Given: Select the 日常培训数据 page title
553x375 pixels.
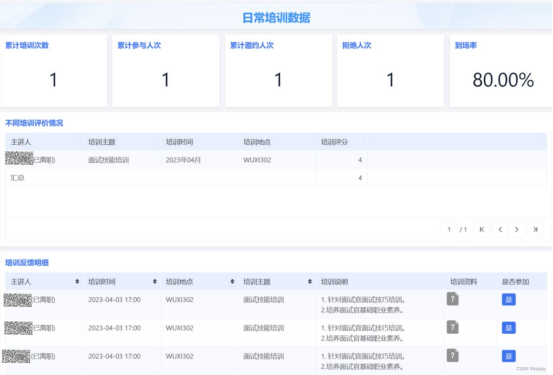Looking at the screenshot, I should click(x=276, y=18).
